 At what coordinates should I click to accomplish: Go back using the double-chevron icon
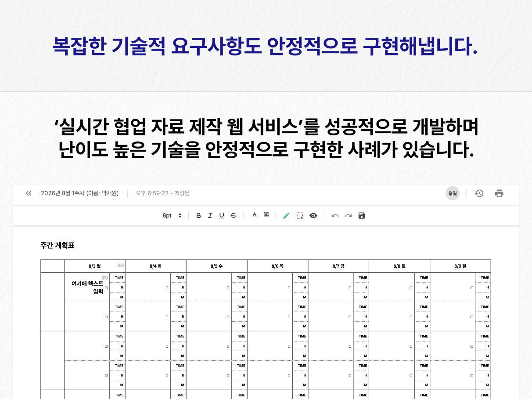click(x=29, y=193)
